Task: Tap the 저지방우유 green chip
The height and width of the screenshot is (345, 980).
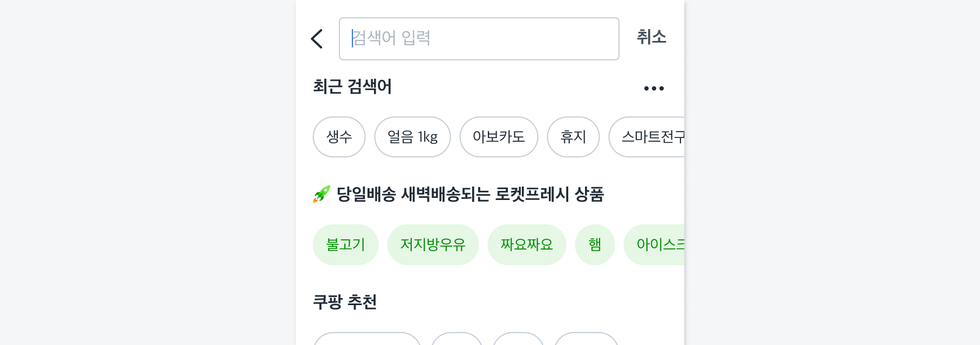Action: [x=433, y=245]
